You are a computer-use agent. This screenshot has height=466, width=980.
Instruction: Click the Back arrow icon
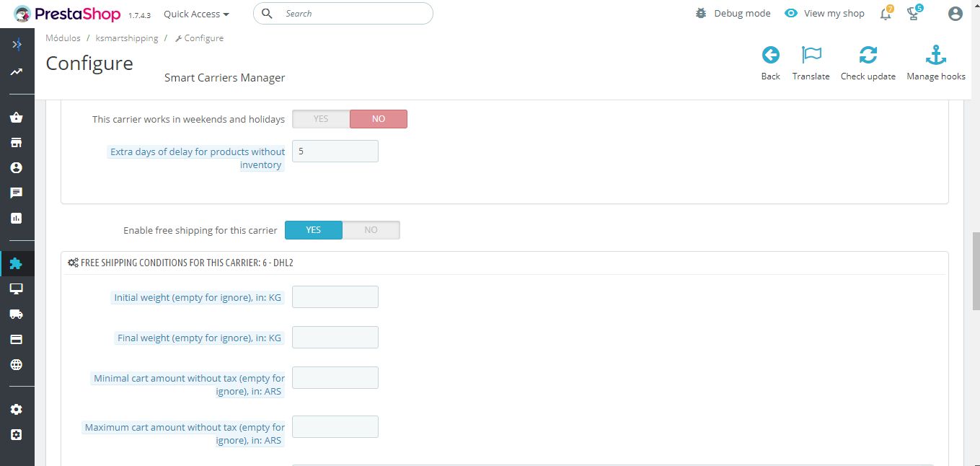tap(770, 56)
